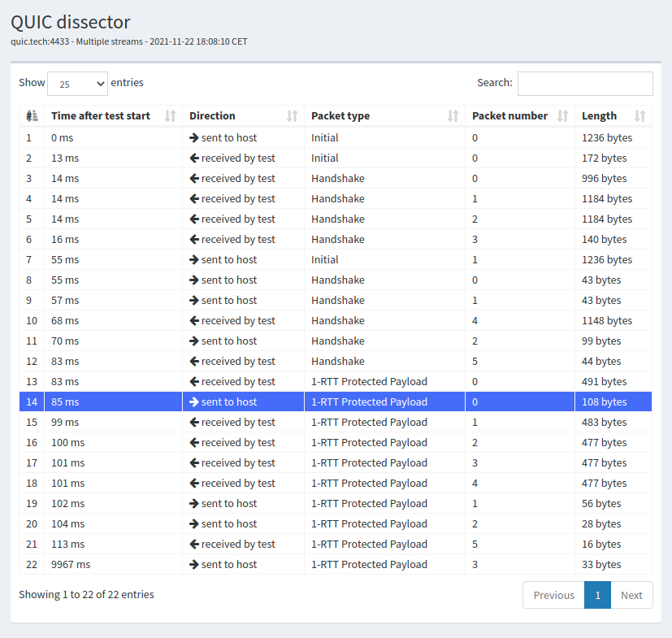Select the 33 bytes cell
Image resolution: width=672 pixels, height=638 pixels.
[613, 565]
